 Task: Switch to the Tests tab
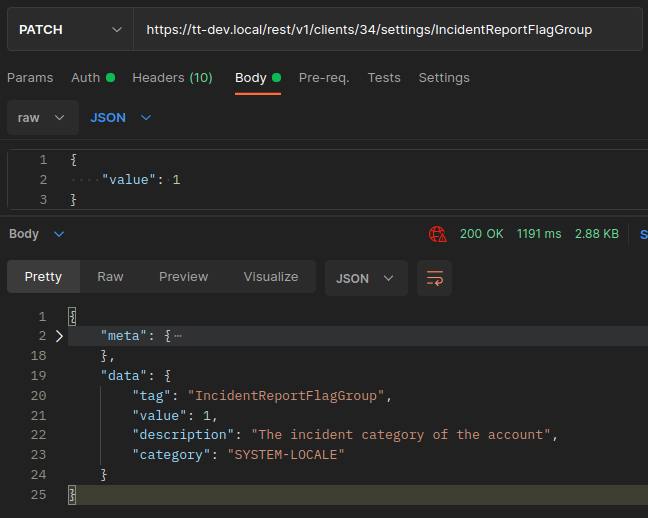coord(384,78)
